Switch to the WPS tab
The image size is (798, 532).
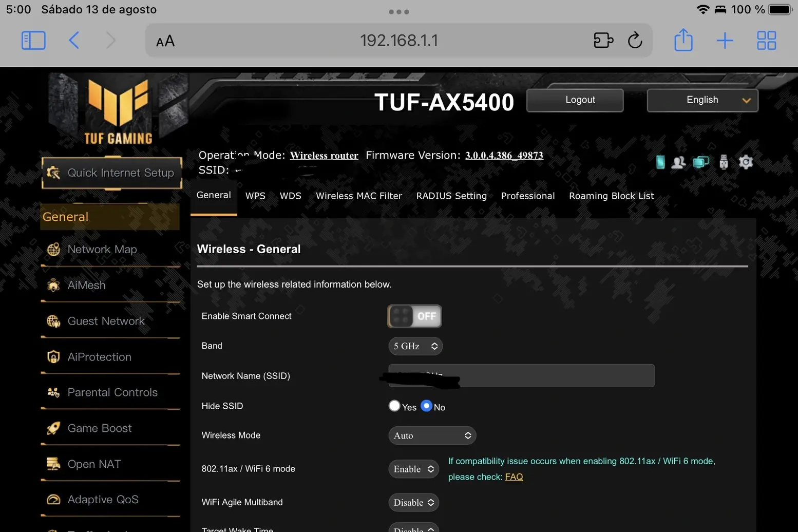click(255, 196)
